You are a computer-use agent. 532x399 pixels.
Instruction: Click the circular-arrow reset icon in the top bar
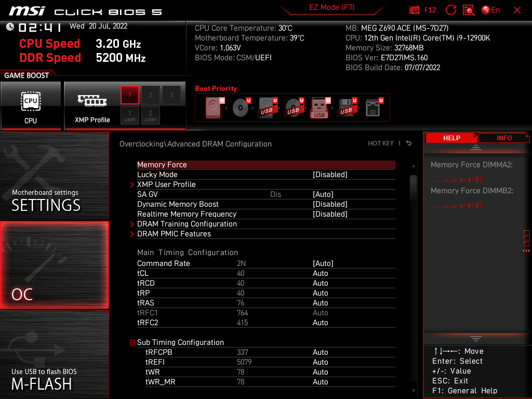(x=450, y=10)
